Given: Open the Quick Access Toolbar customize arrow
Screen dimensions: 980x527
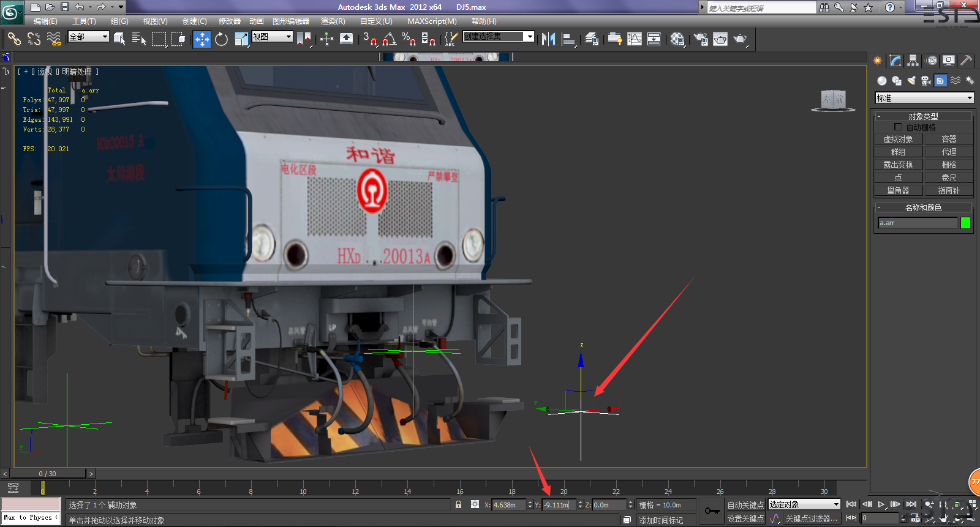Looking at the screenshot, I should (121, 7).
